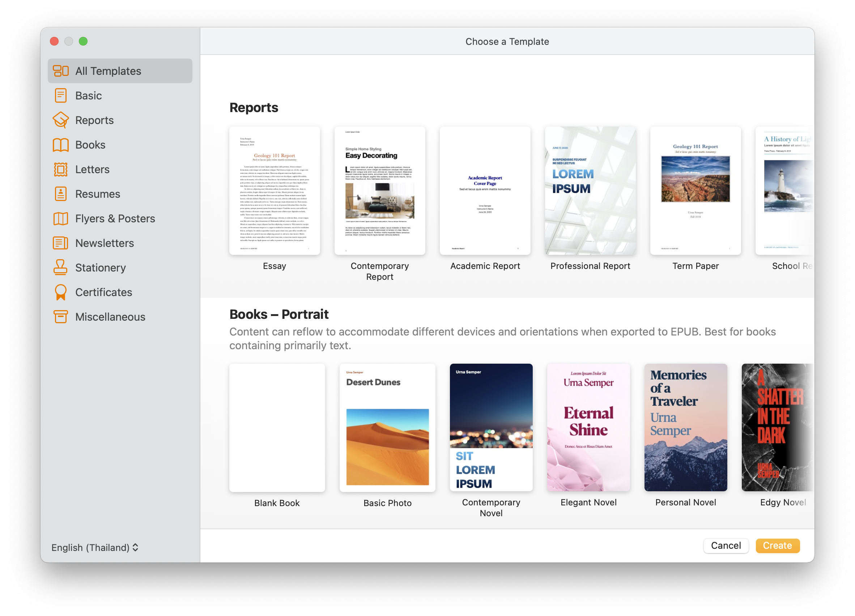Image resolution: width=855 pixels, height=616 pixels.
Task: Click the Stationery stamp icon
Action: pos(60,267)
